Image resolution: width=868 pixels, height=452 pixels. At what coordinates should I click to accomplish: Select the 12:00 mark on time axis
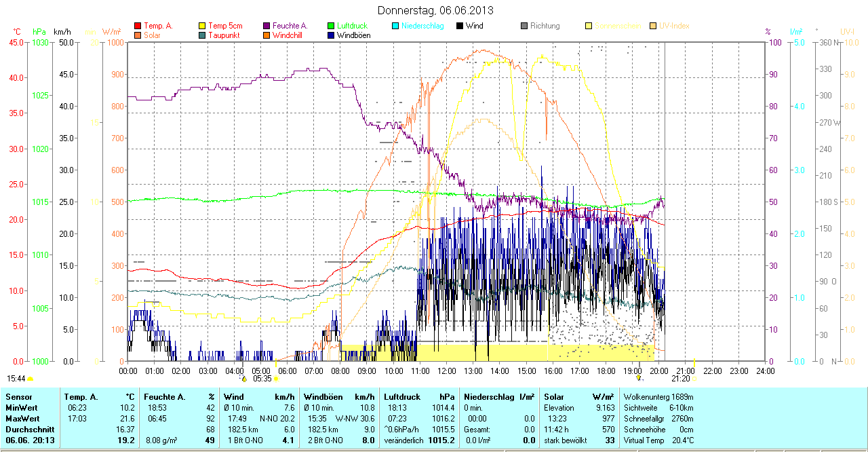447,371
